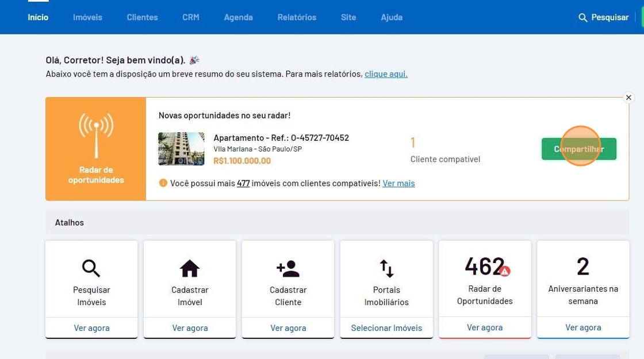Viewport: 644px width, 359px height.
Task: Open the apartment building thumbnail photo
Action: click(x=181, y=149)
